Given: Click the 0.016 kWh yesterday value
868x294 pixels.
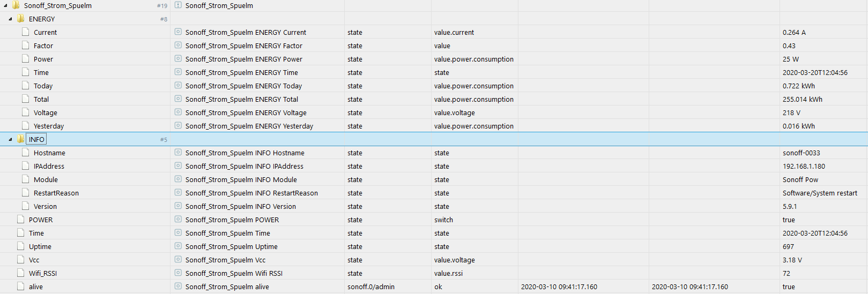Looking at the screenshot, I should [799, 126].
